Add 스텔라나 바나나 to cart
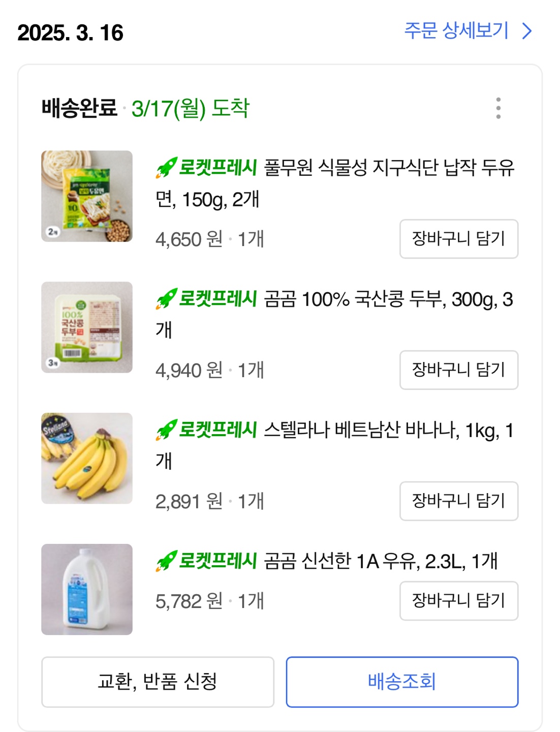The height and width of the screenshot is (732, 560). tap(458, 501)
